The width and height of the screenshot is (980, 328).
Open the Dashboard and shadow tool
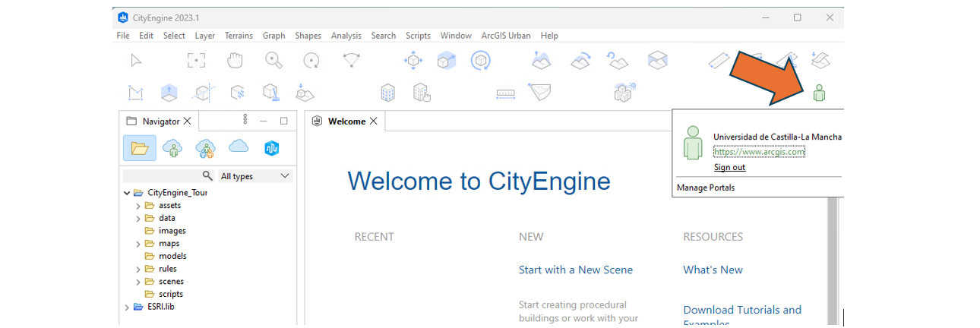coord(624,92)
